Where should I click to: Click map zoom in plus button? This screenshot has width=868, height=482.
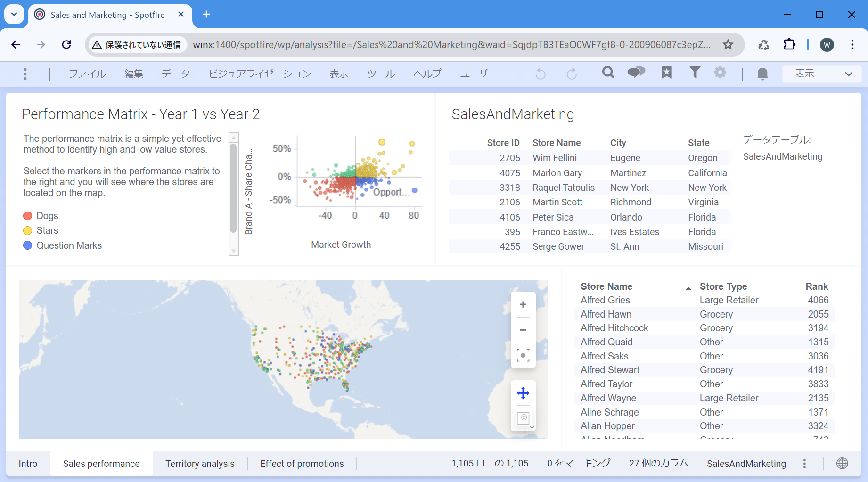(x=523, y=305)
